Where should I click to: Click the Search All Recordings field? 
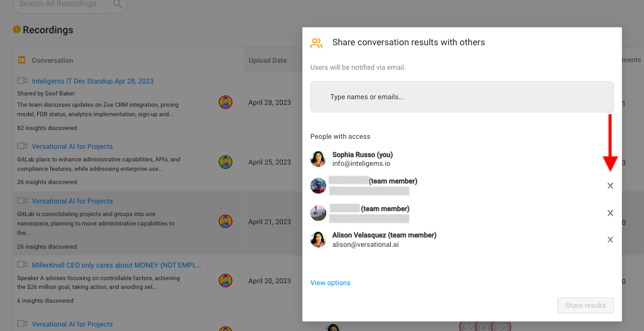pos(61,4)
